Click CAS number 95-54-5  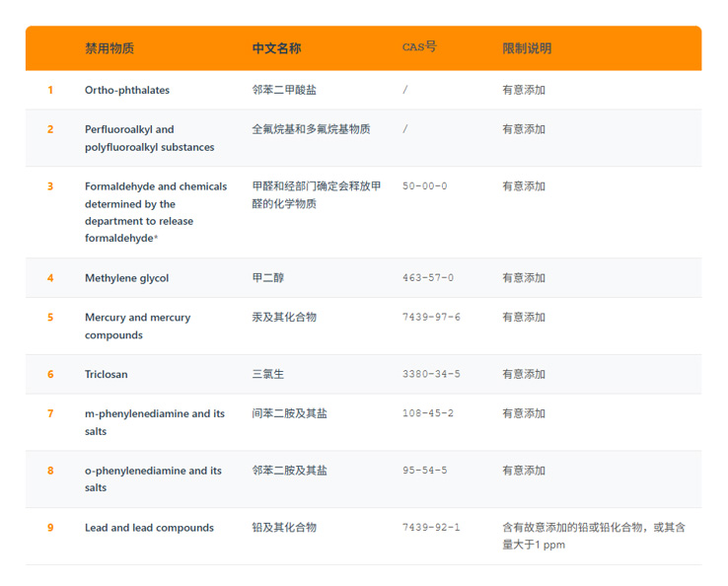coord(424,471)
